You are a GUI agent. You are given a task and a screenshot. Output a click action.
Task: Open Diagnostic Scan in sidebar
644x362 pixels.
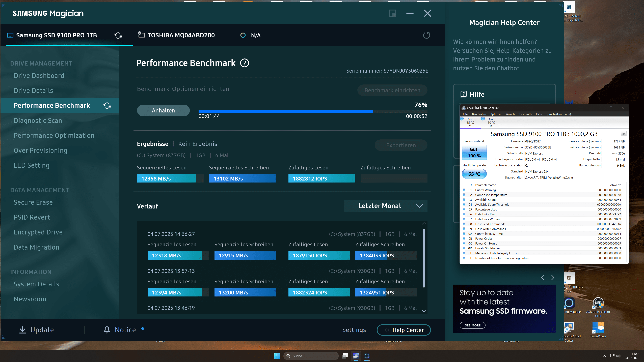click(38, 120)
